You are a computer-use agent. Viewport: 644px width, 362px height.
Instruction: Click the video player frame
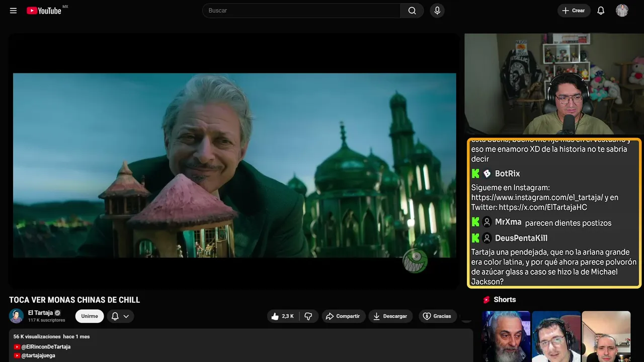pyautogui.click(x=234, y=161)
